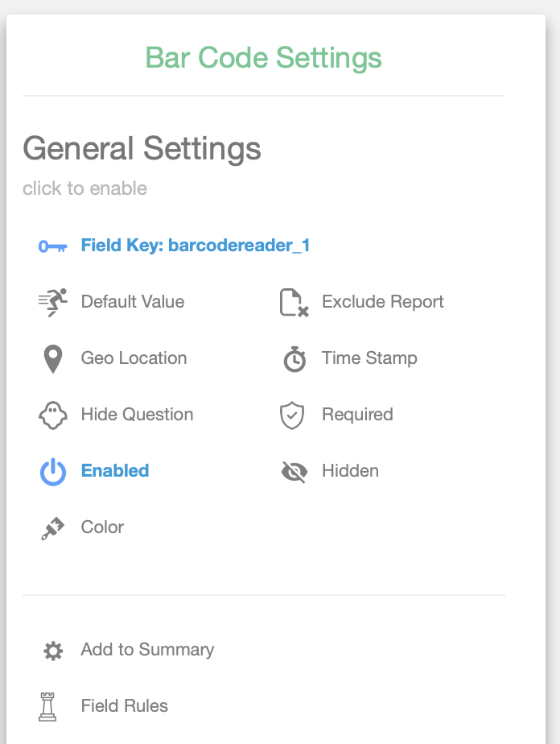Click the paintbrush Color icon
The width and height of the screenshot is (560, 744).
(x=52, y=528)
